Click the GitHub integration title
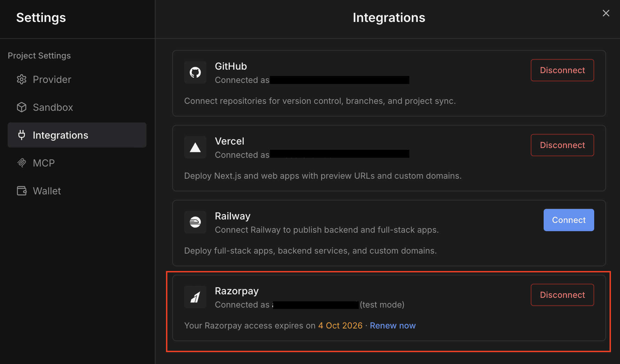The width and height of the screenshot is (620, 364). point(231,66)
